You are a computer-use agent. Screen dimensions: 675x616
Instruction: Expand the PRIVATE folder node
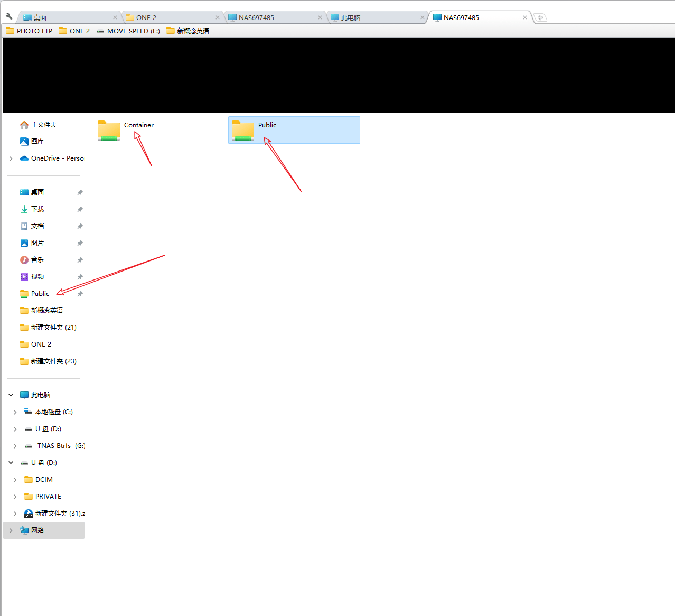15,497
